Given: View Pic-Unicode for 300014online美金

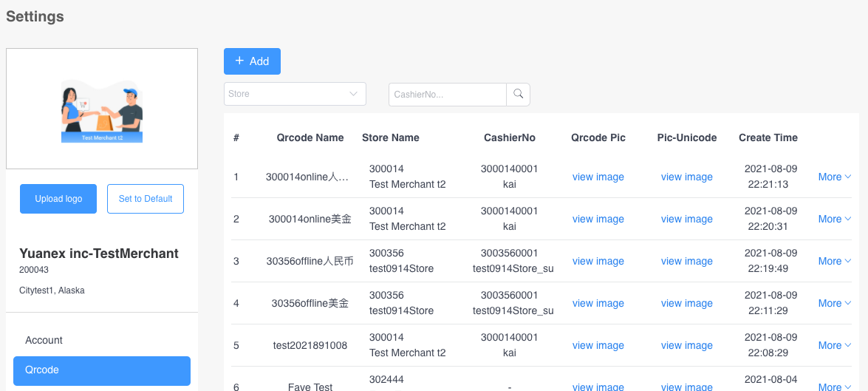Looking at the screenshot, I should pos(687,219).
